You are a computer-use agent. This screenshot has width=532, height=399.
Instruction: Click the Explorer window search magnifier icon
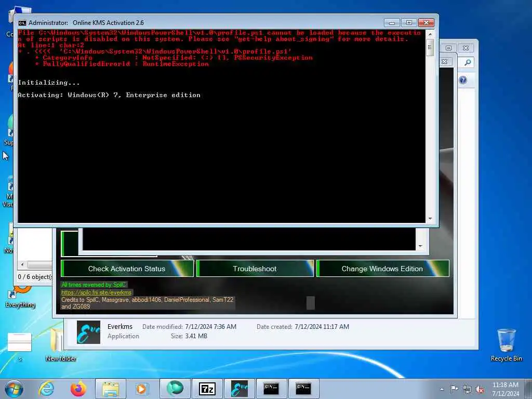(468, 62)
